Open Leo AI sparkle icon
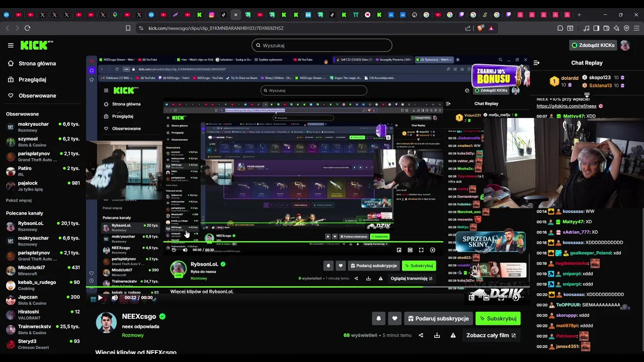The width and height of the screenshot is (644, 362). pos(616,28)
